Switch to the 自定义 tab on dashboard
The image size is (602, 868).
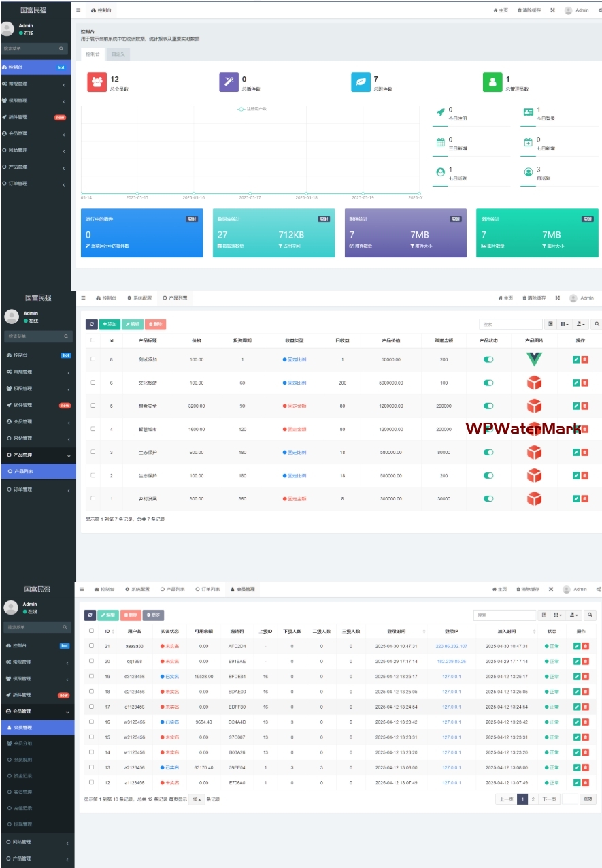coord(118,54)
